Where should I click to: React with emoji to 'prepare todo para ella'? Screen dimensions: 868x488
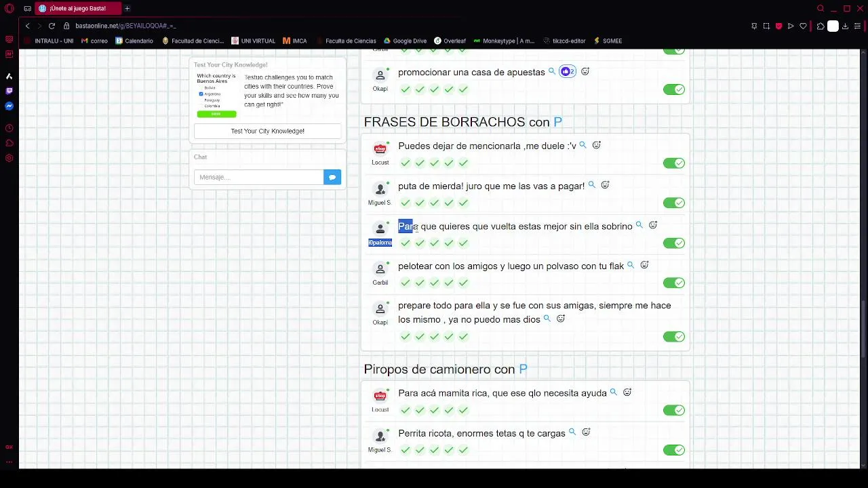click(561, 319)
